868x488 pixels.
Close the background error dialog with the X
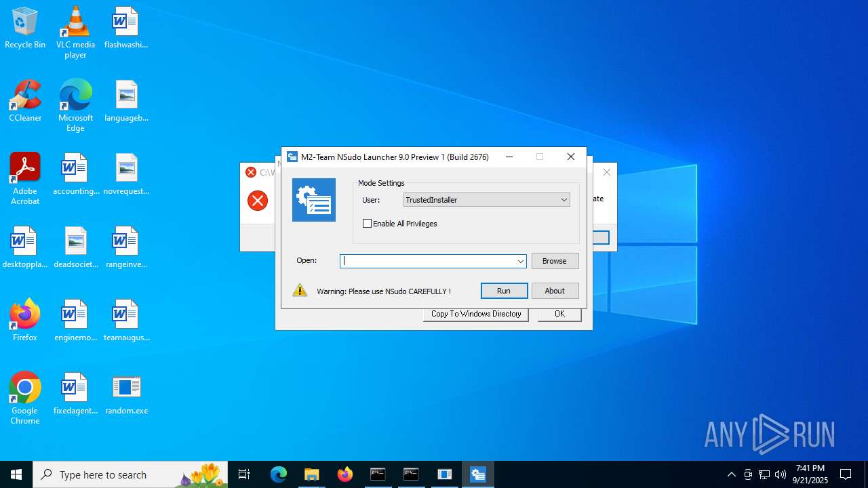click(x=607, y=173)
